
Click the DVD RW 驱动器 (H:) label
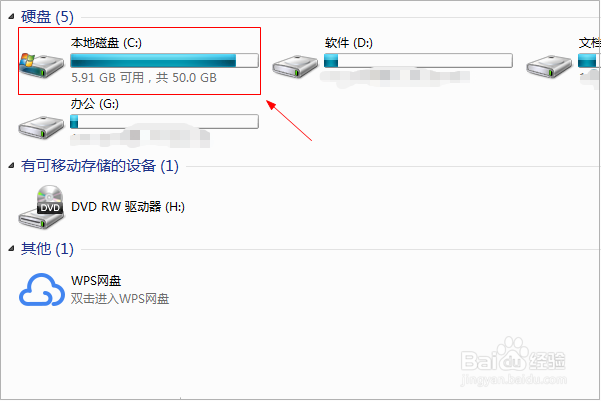tap(128, 207)
